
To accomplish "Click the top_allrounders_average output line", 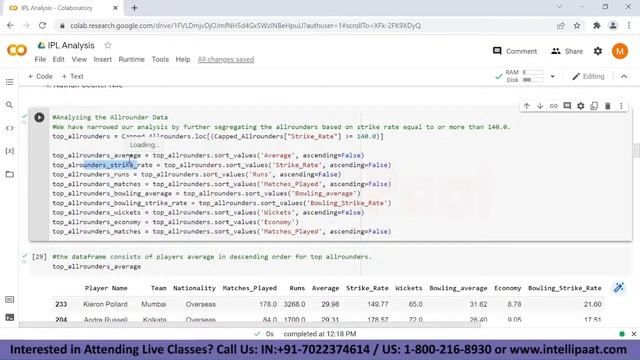I will coord(97,267).
